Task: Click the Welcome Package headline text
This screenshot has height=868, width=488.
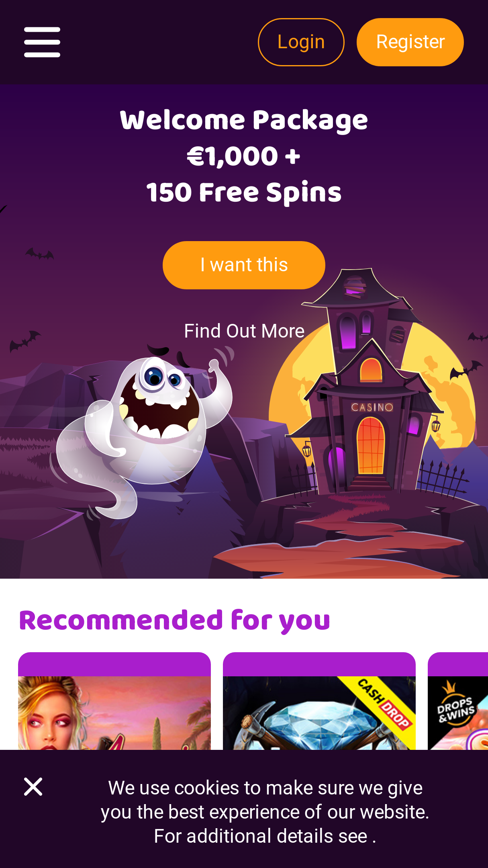Action: 244,121
